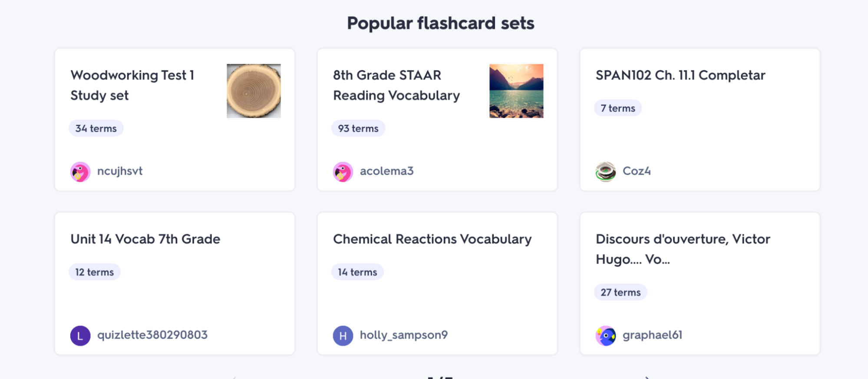
Task: Select the SPAN102 Ch. 11.1 Completar card
Action: 680,75
